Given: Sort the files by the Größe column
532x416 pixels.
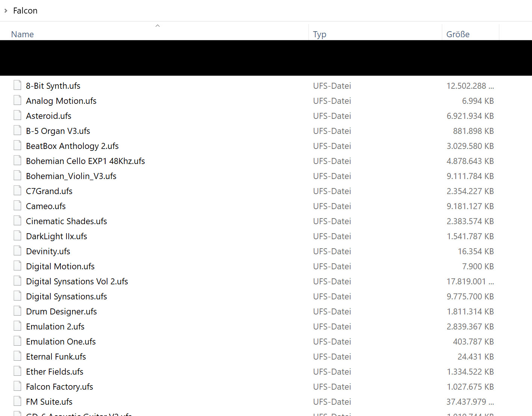Looking at the screenshot, I should coord(458,34).
